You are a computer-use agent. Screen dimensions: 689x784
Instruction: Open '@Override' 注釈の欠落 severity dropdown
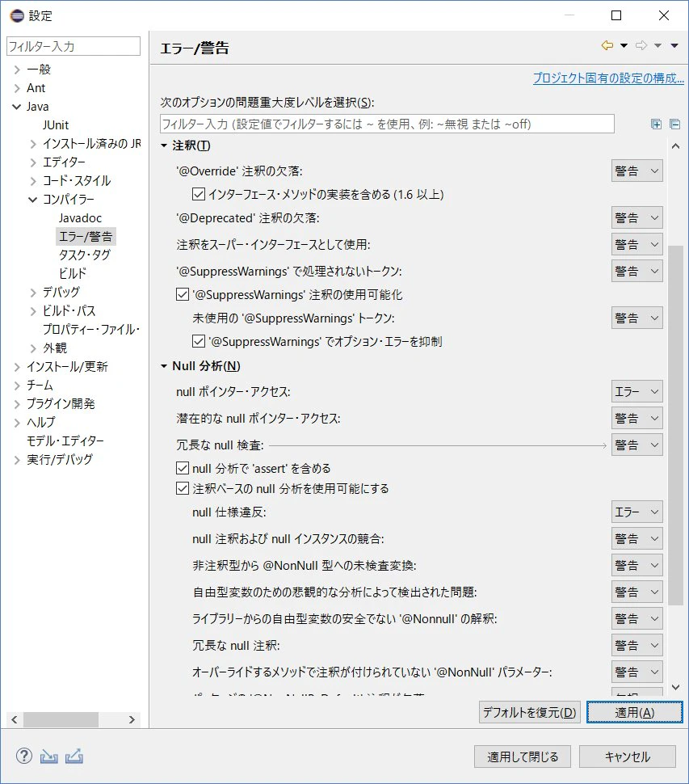tap(637, 171)
